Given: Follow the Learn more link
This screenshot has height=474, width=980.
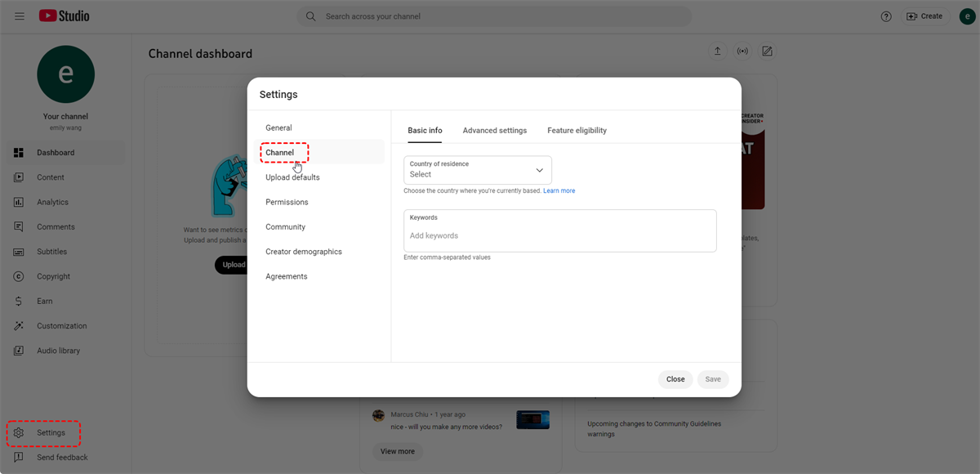Looking at the screenshot, I should coord(559,191).
